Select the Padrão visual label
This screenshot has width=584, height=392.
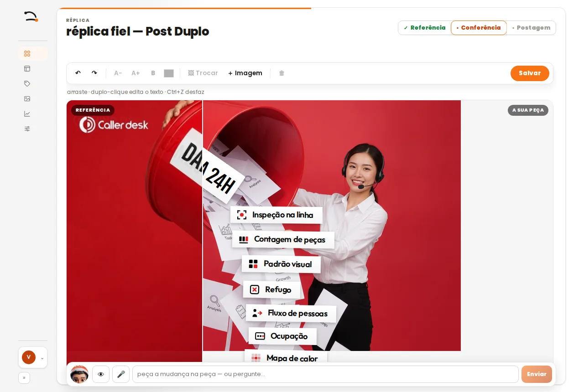pyautogui.click(x=281, y=264)
